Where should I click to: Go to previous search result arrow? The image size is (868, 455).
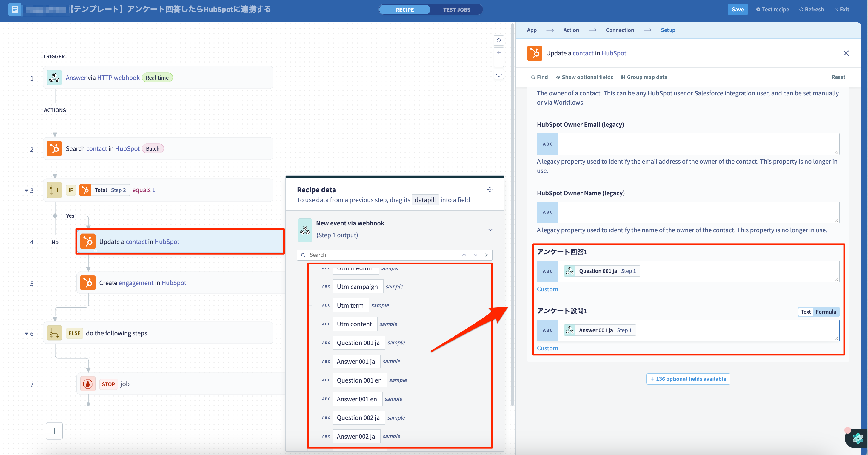(464, 255)
